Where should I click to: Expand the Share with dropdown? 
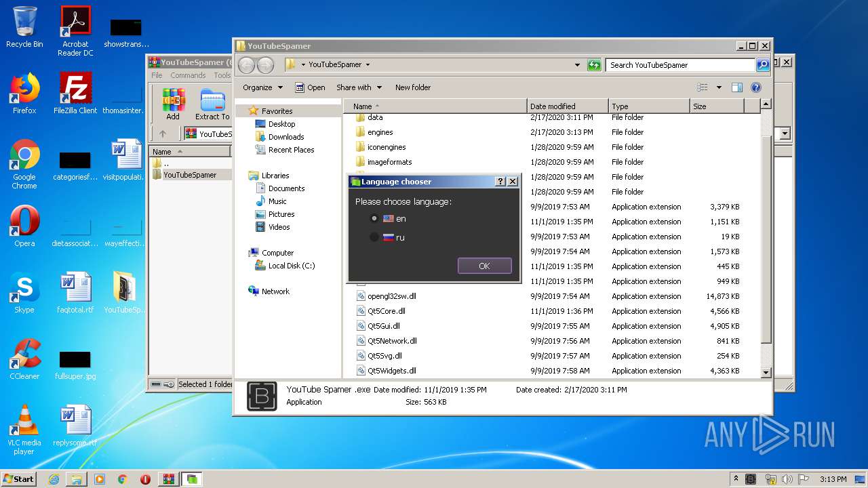pos(359,87)
